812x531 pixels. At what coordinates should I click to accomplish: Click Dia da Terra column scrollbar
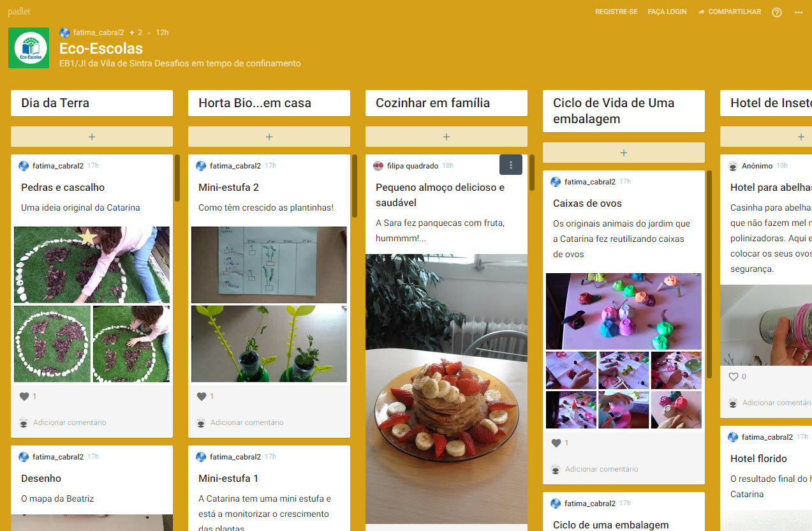(x=177, y=178)
